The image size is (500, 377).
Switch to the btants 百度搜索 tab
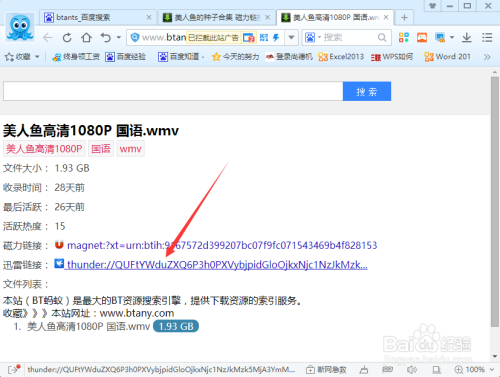pos(97,17)
